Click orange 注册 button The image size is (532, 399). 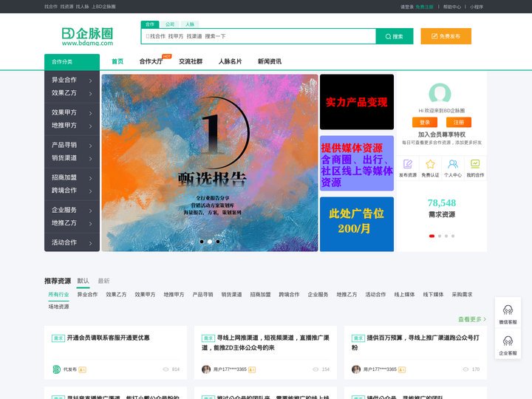coord(459,122)
